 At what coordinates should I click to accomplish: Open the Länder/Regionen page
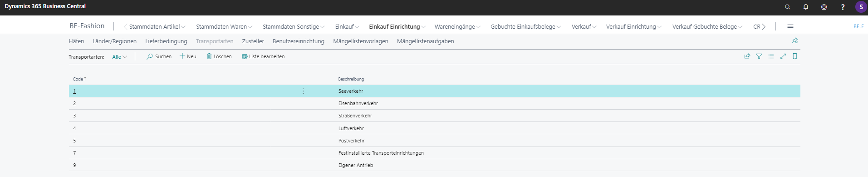click(114, 41)
